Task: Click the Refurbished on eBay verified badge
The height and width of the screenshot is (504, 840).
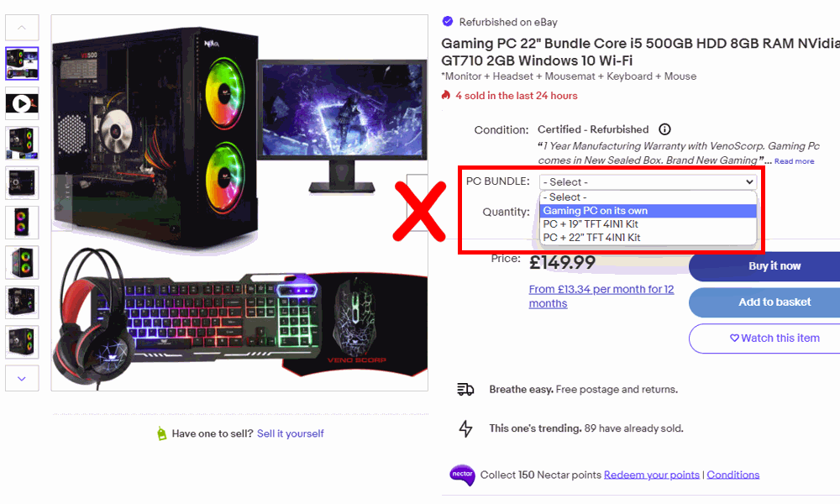Action: 448,22
